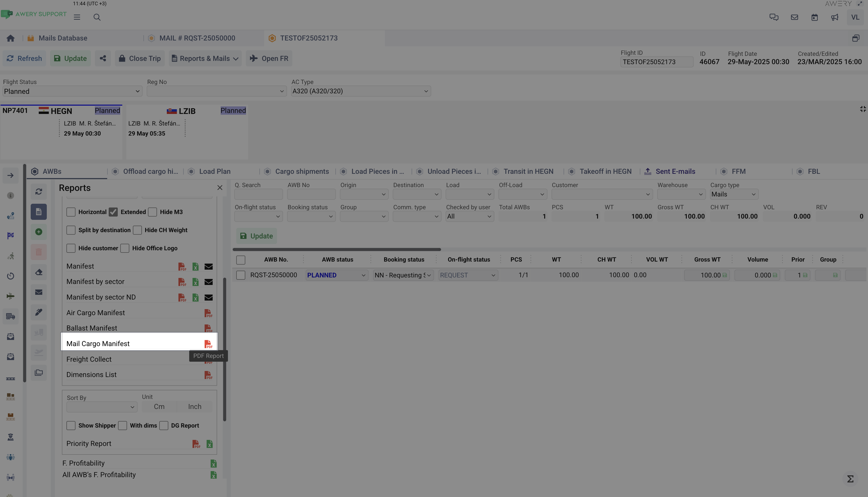Open the Sent E-mails tab
Viewport: 868px width, 497px height.
point(675,171)
